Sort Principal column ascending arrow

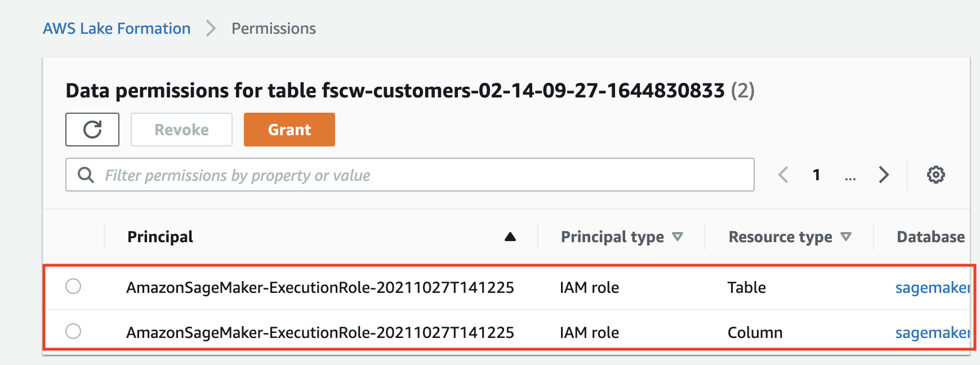tap(510, 237)
